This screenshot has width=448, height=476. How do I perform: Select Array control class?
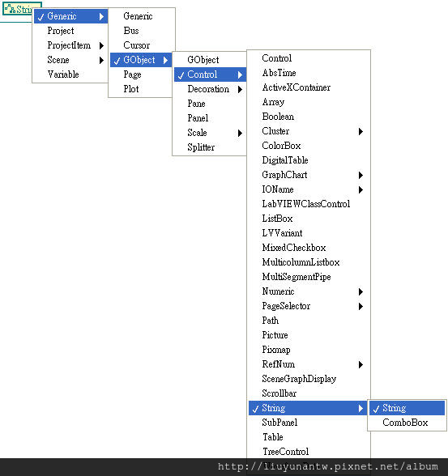point(308,102)
